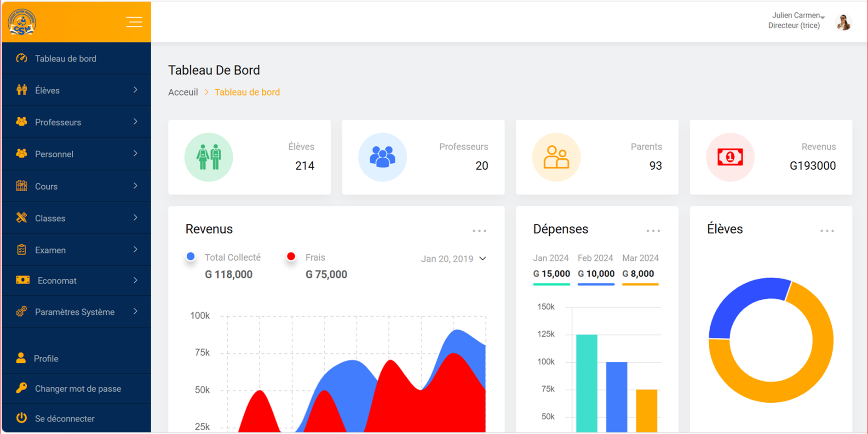Toggle the red Frais legend dot

click(x=291, y=257)
